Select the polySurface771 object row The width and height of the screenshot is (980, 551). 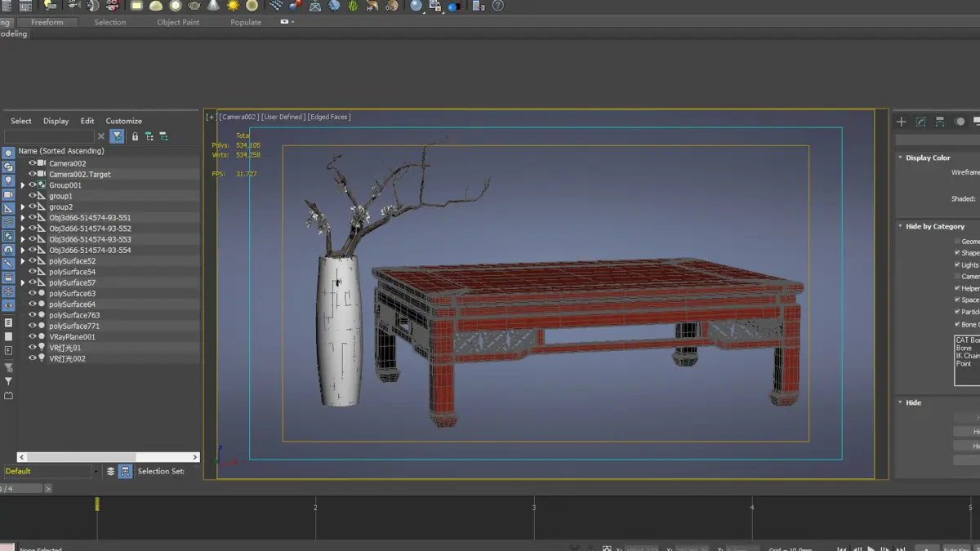pos(108,326)
